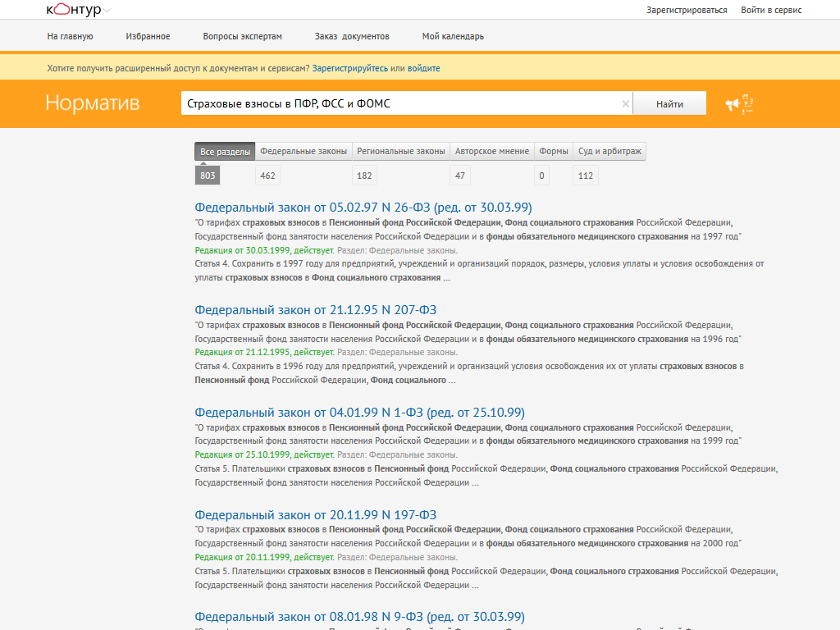This screenshot has height=630, width=840.
Task: Select the Формы tab
Action: (x=554, y=151)
